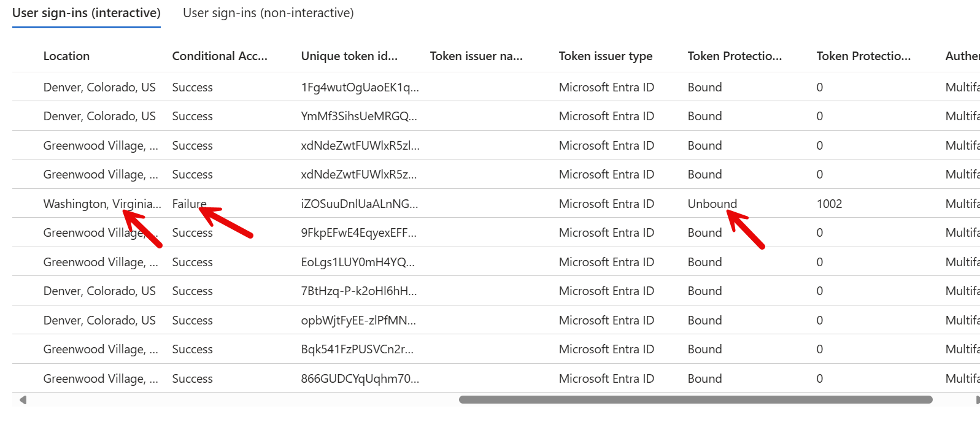Click left arrow of horizontal scrollbar
Screen dimensions: 980x422
23,400
